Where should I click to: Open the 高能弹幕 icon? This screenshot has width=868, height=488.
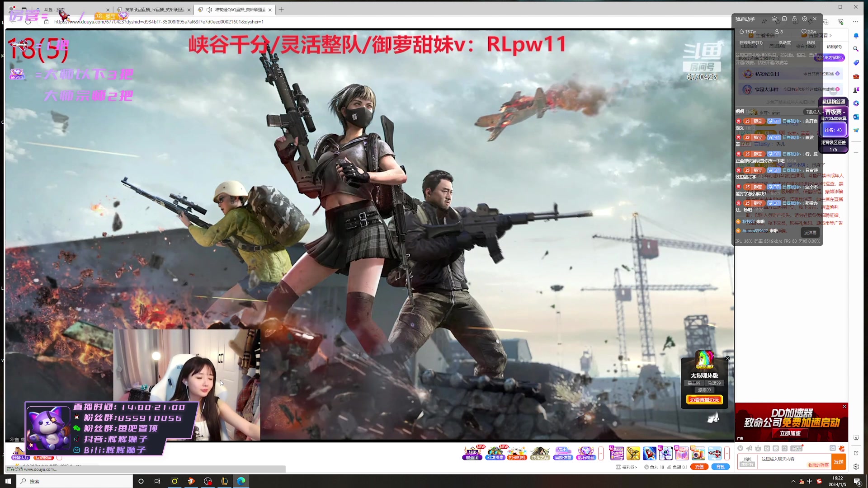tap(563, 453)
